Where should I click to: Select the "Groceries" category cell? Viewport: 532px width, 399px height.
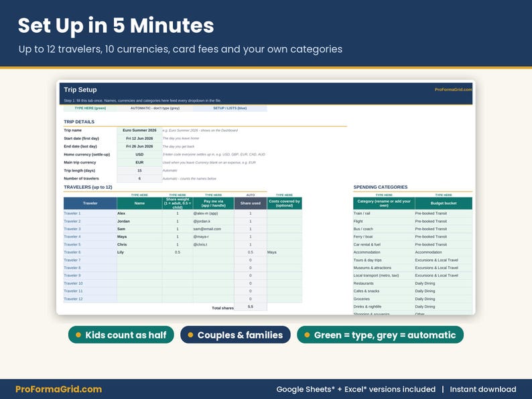384,299
